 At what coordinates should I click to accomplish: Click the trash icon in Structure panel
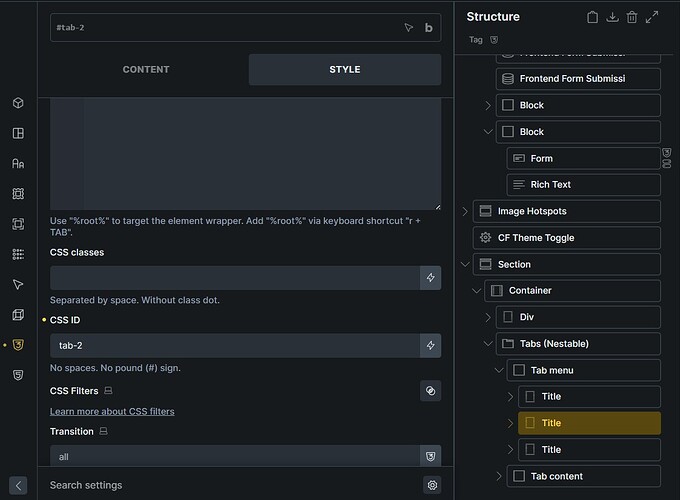click(632, 17)
